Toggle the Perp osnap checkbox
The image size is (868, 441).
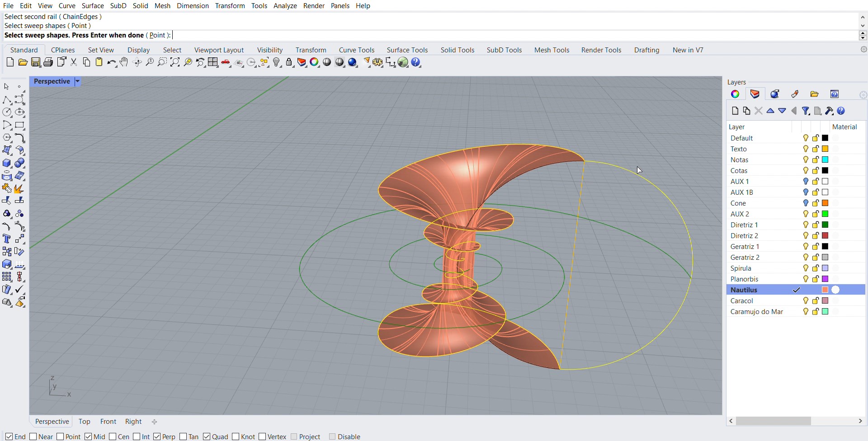click(157, 436)
